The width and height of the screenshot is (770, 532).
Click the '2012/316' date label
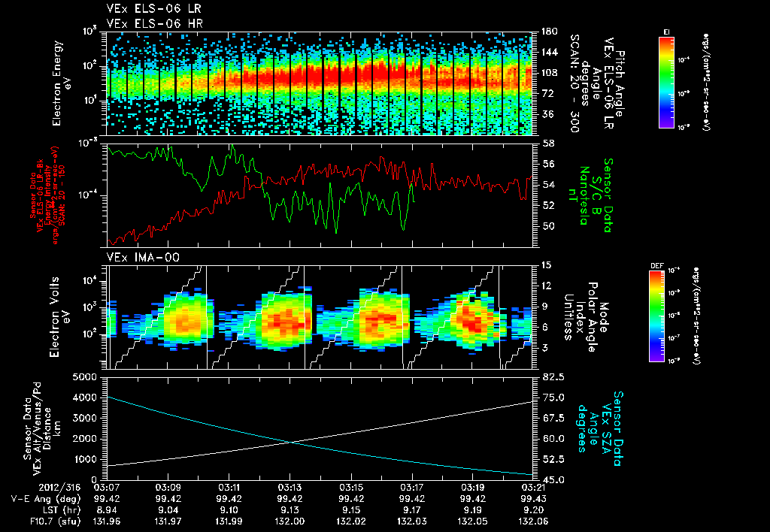point(60,488)
